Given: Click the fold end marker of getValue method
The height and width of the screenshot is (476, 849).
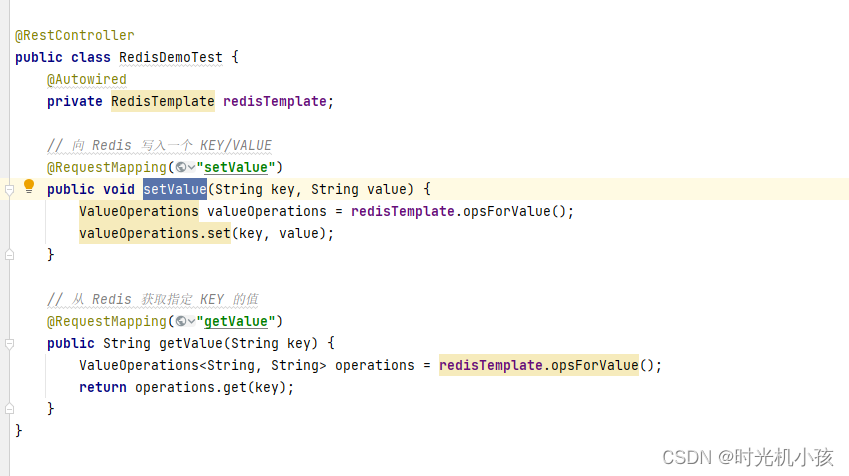Looking at the screenshot, I should pyautogui.click(x=9, y=409).
